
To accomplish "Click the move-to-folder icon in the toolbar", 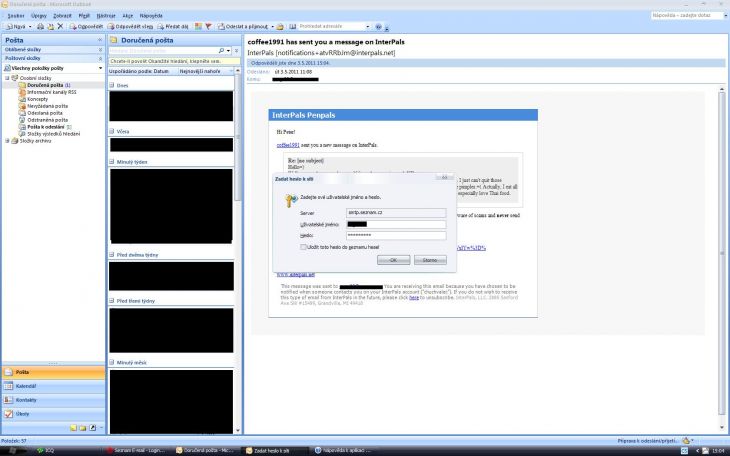I will pyautogui.click(x=50, y=27).
